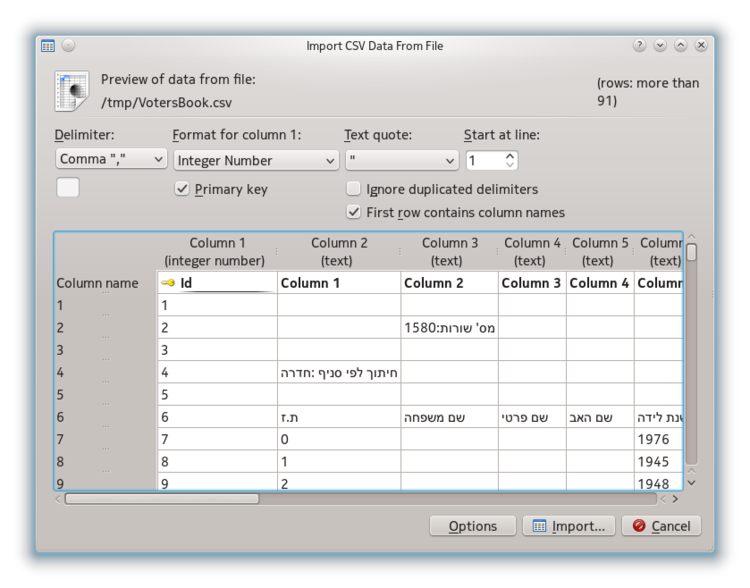Select the Column 2 (text) header
Screen dimensions: 750x588
coord(339,251)
